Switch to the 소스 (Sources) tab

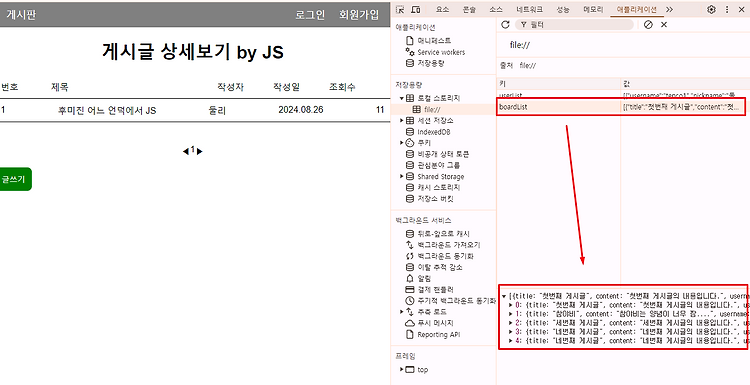point(496,10)
